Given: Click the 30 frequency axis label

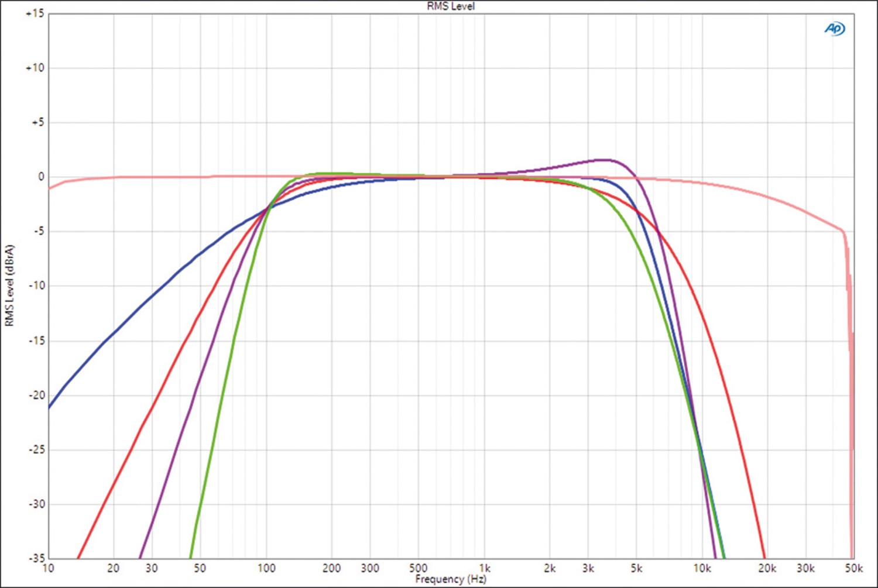Looking at the screenshot, I should (x=152, y=568).
